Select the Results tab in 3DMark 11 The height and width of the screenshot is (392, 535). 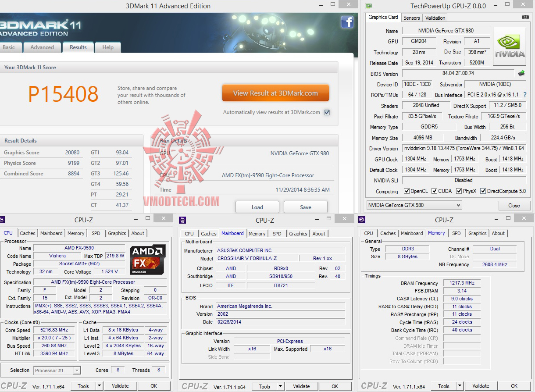[x=78, y=47]
